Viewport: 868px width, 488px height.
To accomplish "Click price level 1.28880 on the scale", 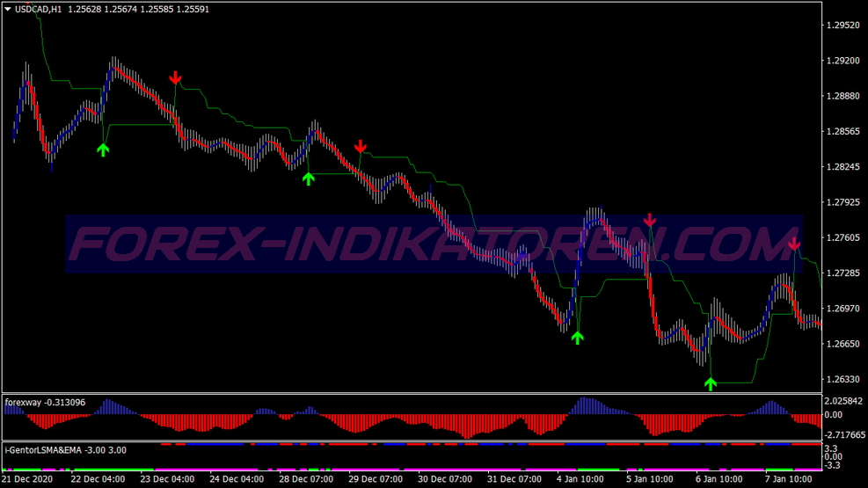I will [x=843, y=96].
